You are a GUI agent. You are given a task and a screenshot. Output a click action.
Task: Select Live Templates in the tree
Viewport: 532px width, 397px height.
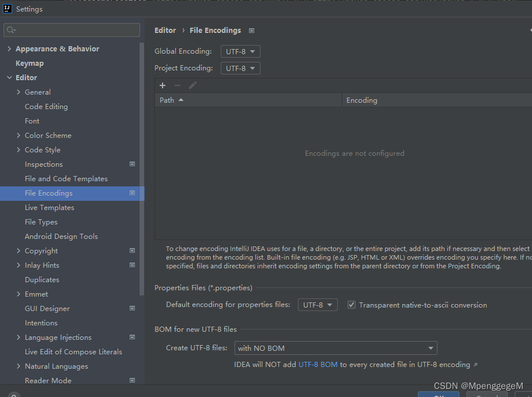tap(50, 208)
